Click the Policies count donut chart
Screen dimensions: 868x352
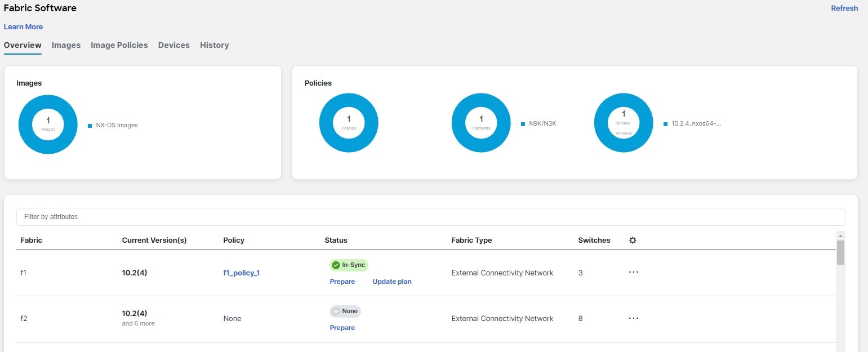click(x=349, y=123)
